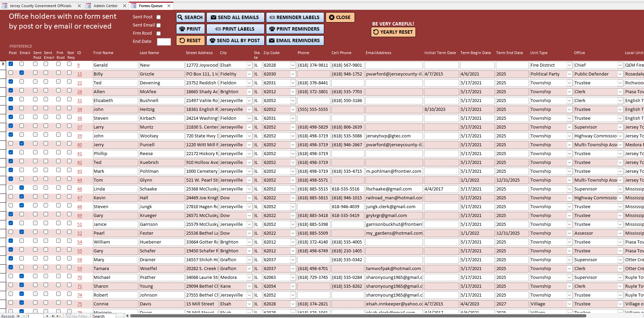Go to previous record arrow

pos(24,316)
